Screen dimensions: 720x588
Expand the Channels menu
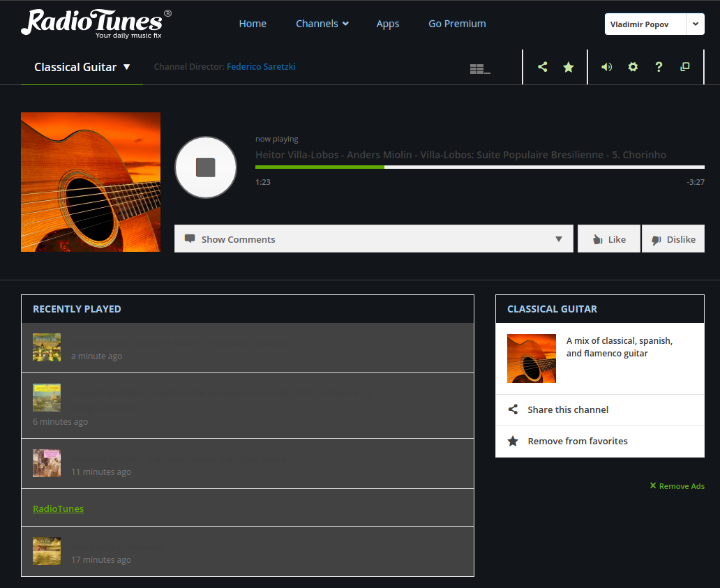tap(322, 24)
